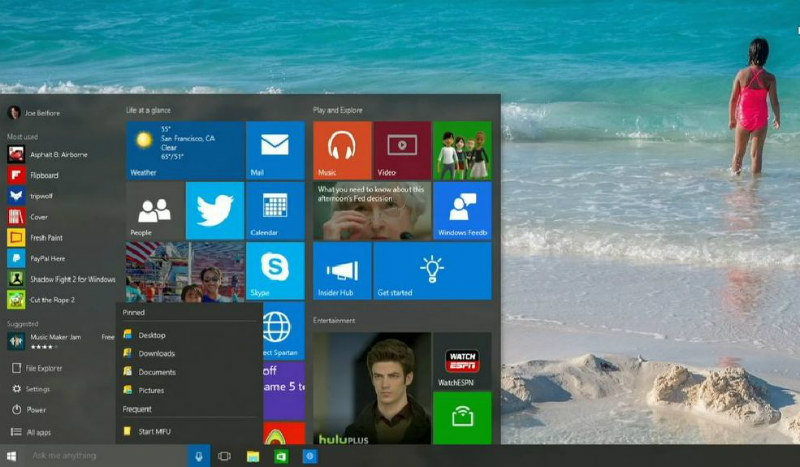
Task: Open the Fed decision news tile
Action: tap(372, 210)
